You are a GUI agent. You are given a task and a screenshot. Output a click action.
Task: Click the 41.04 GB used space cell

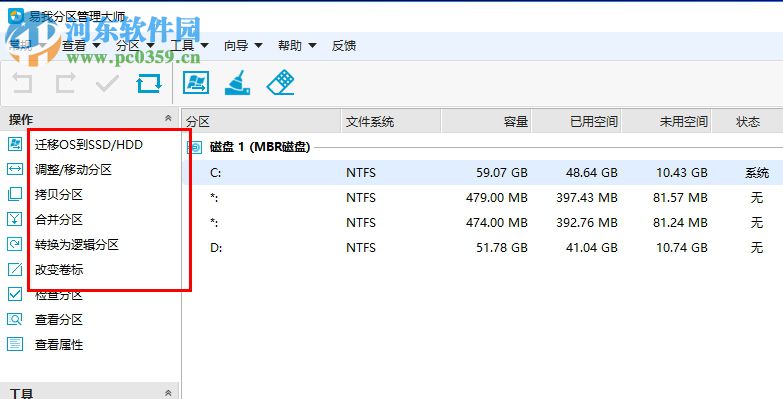click(591, 248)
